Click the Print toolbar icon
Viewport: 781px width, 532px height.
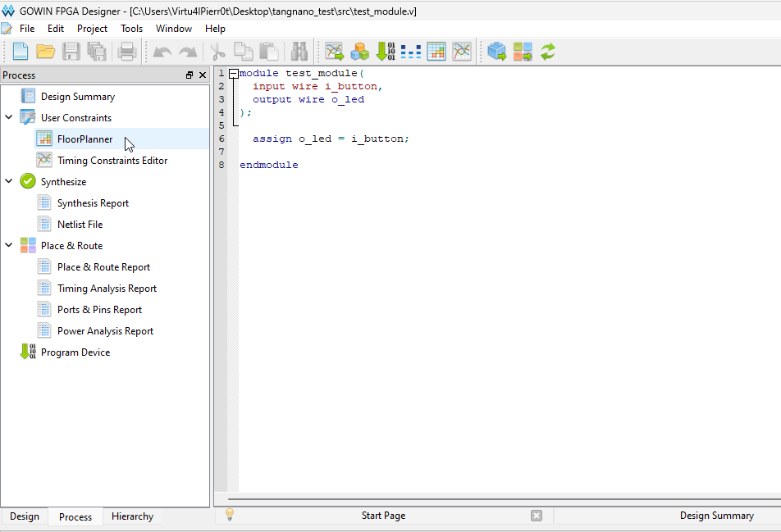[x=127, y=52]
